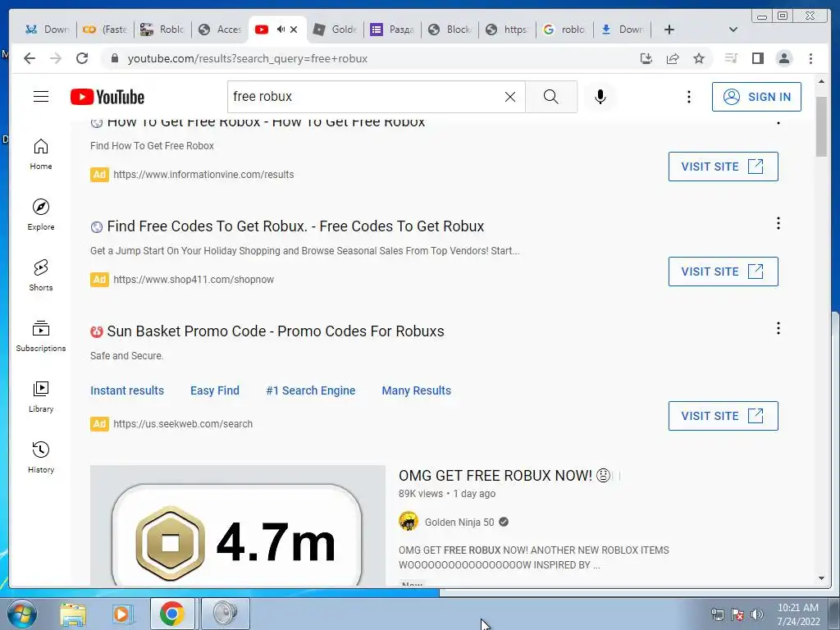840x630 pixels.
Task: Switch to the Roblox browser tab
Action: (162, 30)
